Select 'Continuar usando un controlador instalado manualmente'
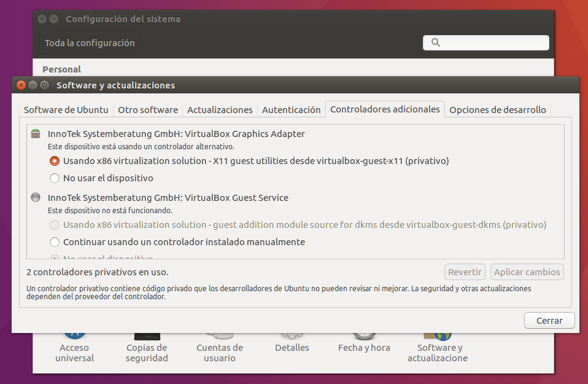This screenshot has width=588, height=384. pyautogui.click(x=55, y=242)
